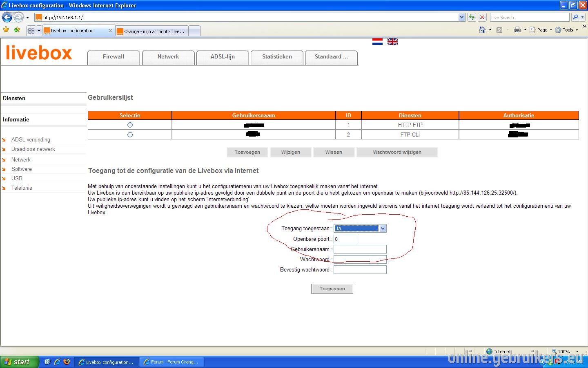Open the Tools menu dropdown

567,30
